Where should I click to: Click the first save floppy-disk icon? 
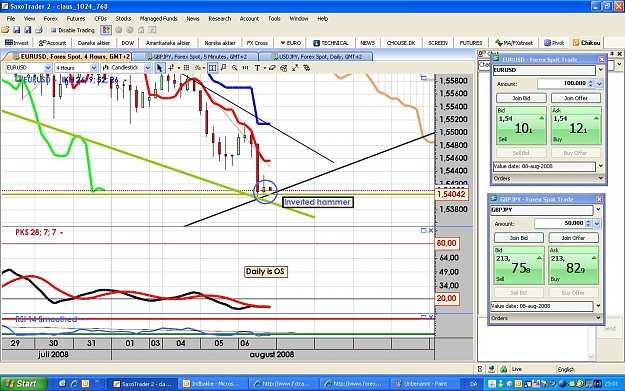click(x=16, y=30)
